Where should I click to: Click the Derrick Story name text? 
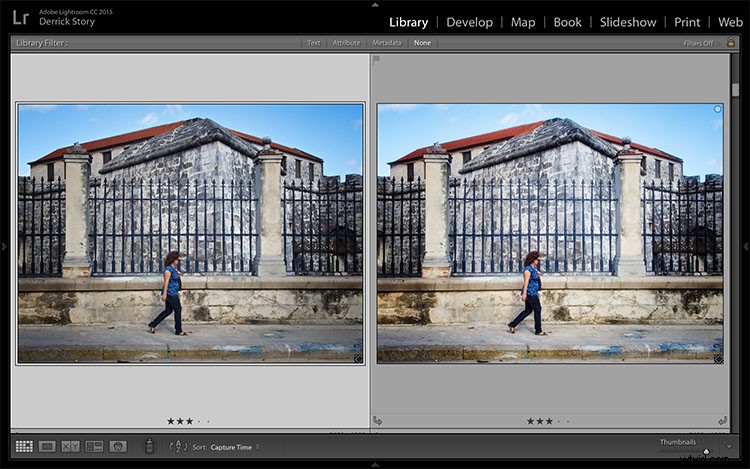pyautogui.click(x=67, y=22)
